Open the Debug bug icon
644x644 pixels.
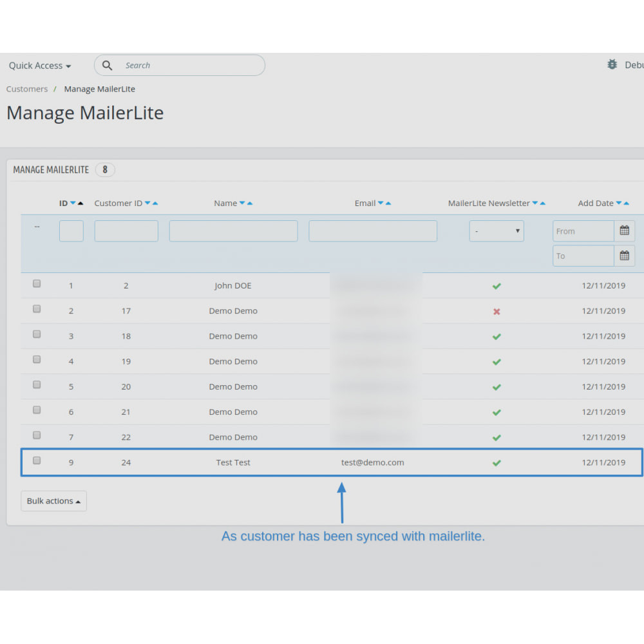tap(612, 64)
